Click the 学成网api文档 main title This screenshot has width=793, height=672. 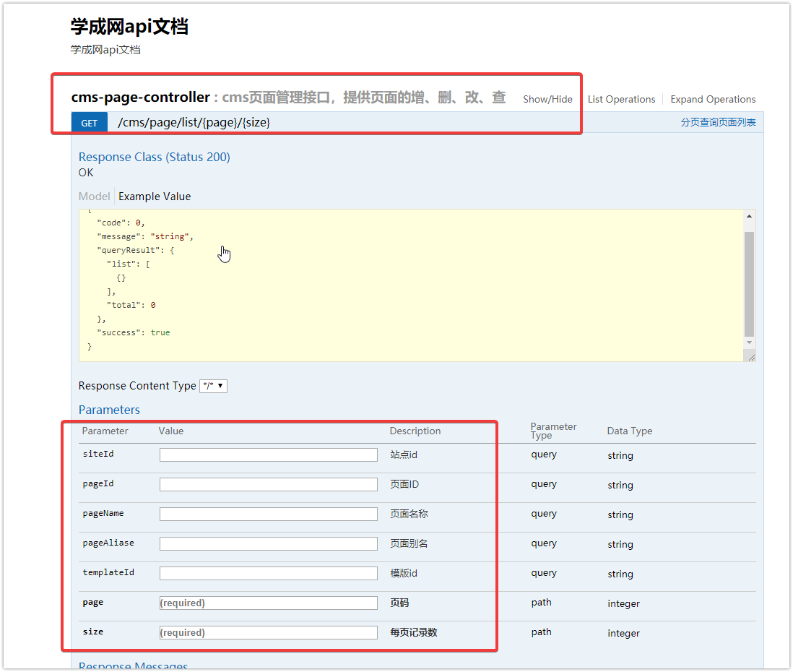(x=129, y=27)
